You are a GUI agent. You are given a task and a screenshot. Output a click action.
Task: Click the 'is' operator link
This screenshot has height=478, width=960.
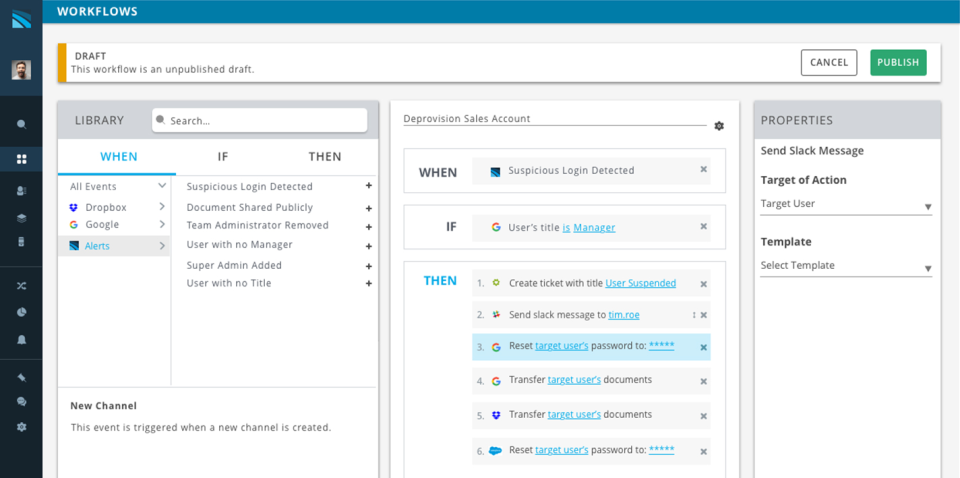coord(566,228)
